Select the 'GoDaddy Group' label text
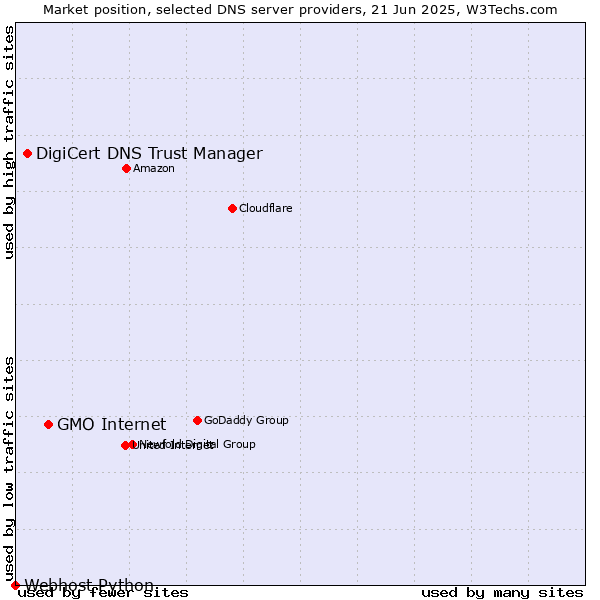This screenshot has height=600, width=600. (x=246, y=420)
